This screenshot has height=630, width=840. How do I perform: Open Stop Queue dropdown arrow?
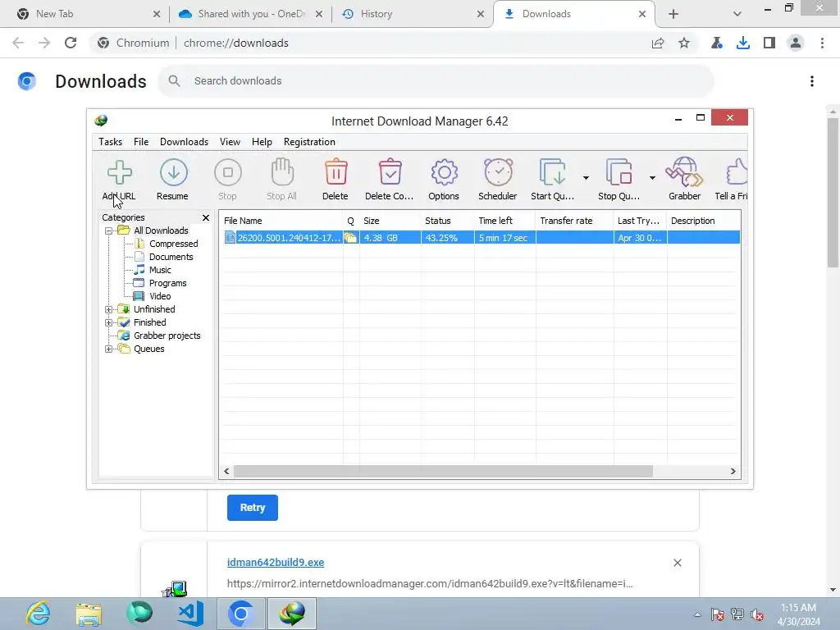[652, 178]
